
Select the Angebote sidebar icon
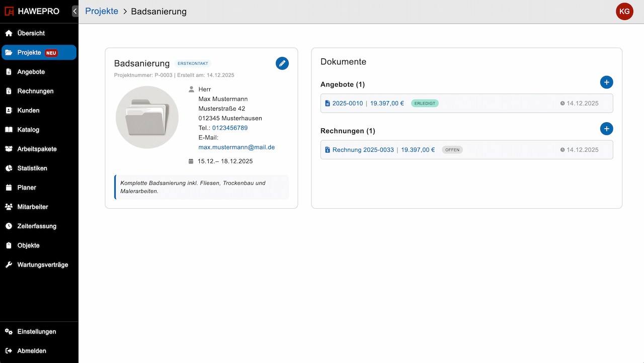[10, 71]
